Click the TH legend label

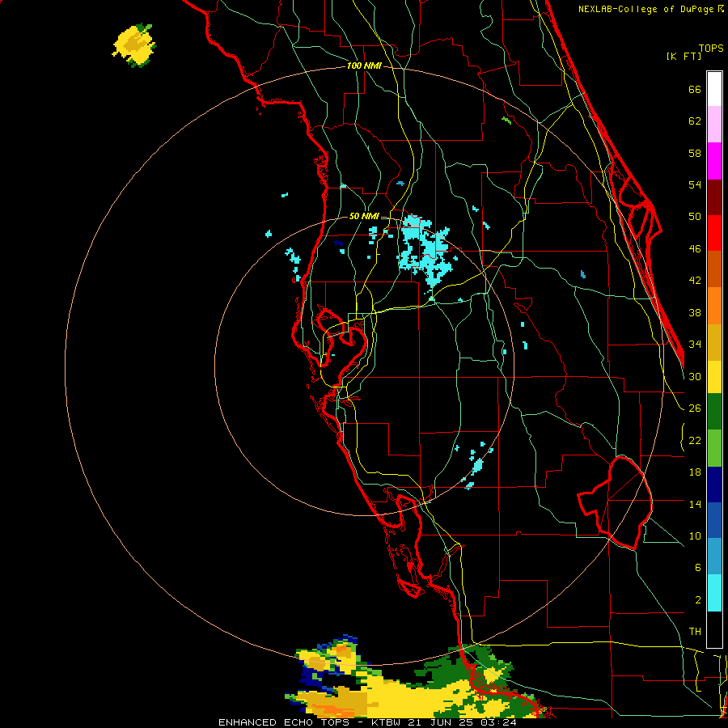click(x=695, y=632)
